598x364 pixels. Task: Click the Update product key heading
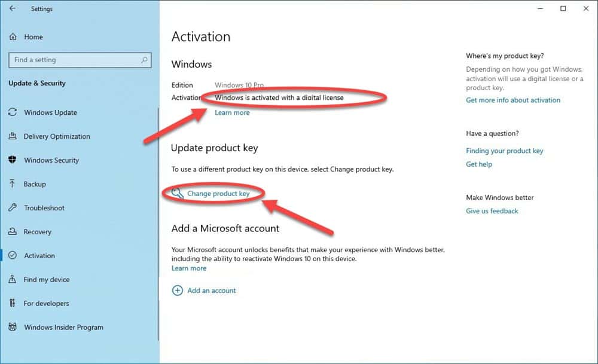coord(214,148)
